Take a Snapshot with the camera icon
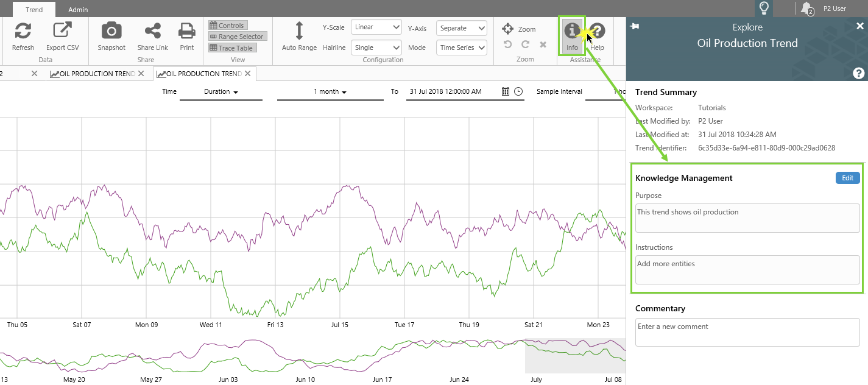The height and width of the screenshot is (385, 868). 111,31
